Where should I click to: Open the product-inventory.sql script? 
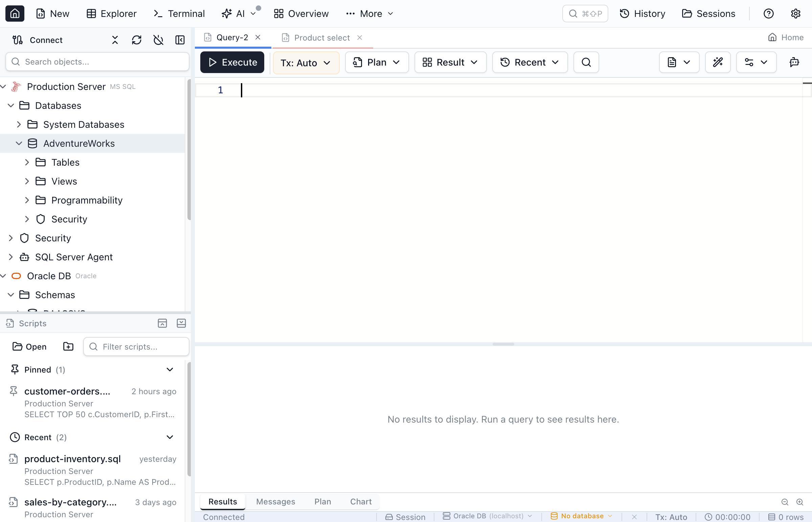click(93, 471)
